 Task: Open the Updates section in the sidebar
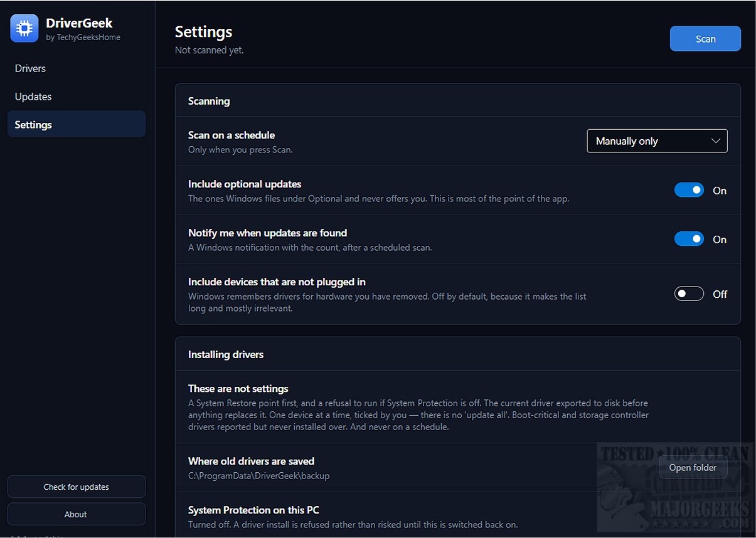click(33, 97)
